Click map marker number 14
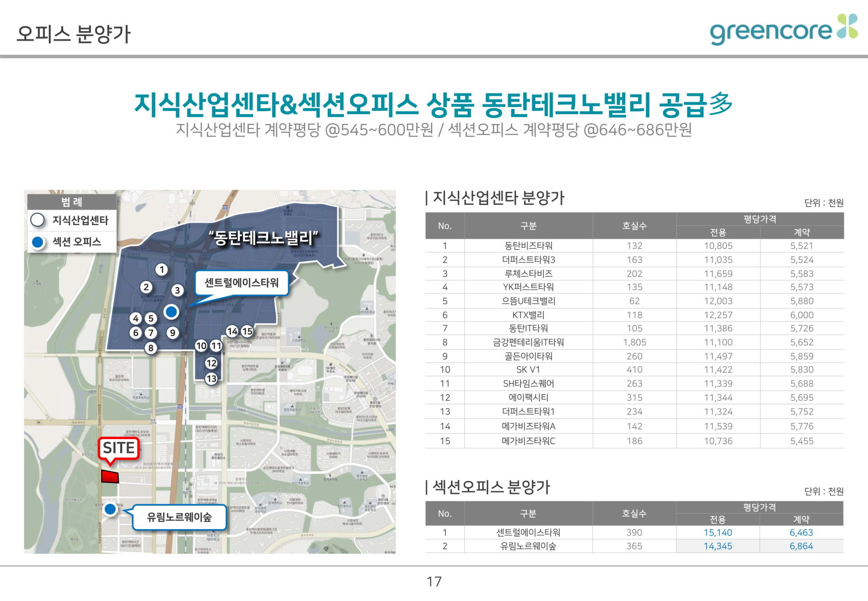The width and height of the screenshot is (868, 601). 232,331
